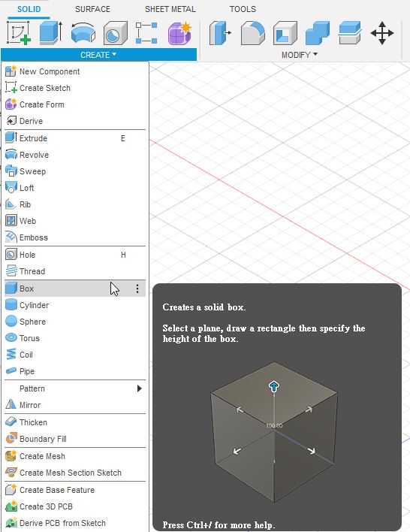Switch to the TOOLS tab
This screenshot has height=532, width=410.
(243, 9)
